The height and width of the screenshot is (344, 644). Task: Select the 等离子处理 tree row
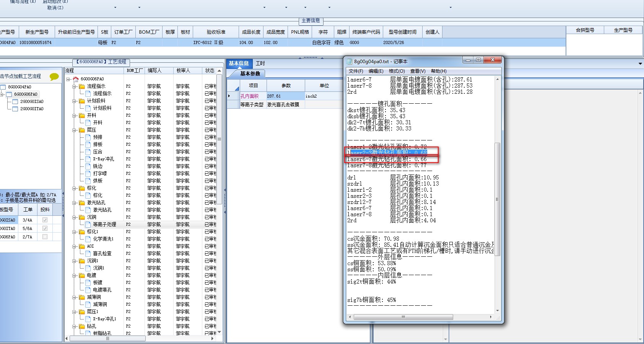tap(104, 225)
